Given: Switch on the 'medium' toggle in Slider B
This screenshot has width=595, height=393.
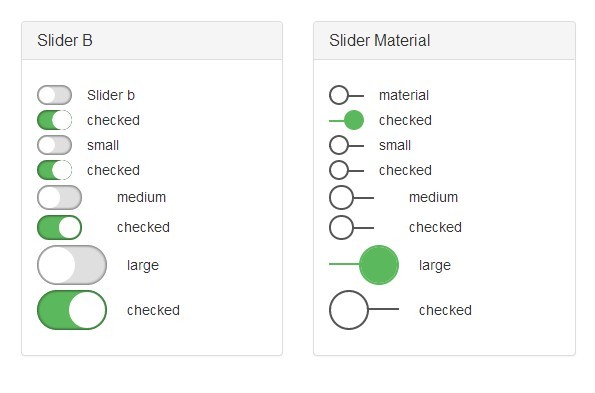Looking at the screenshot, I should click(x=59, y=197).
